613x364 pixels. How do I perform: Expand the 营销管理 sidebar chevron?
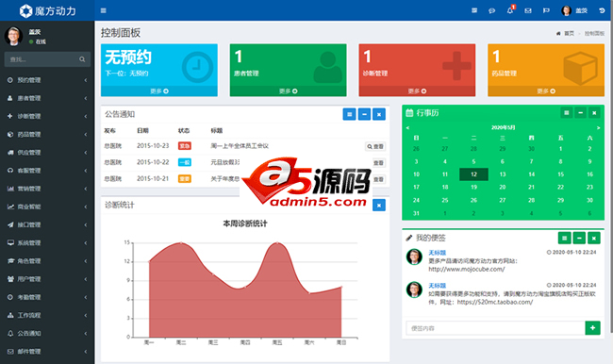coord(85,189)
